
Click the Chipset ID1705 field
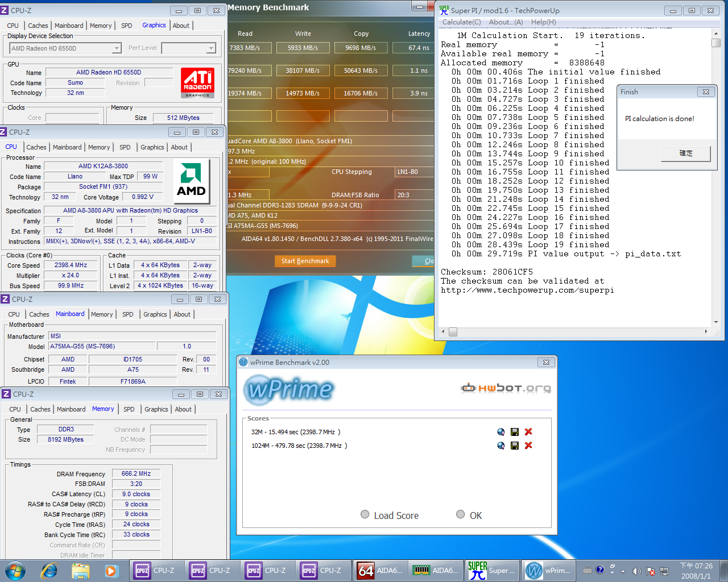click(133, 359)
